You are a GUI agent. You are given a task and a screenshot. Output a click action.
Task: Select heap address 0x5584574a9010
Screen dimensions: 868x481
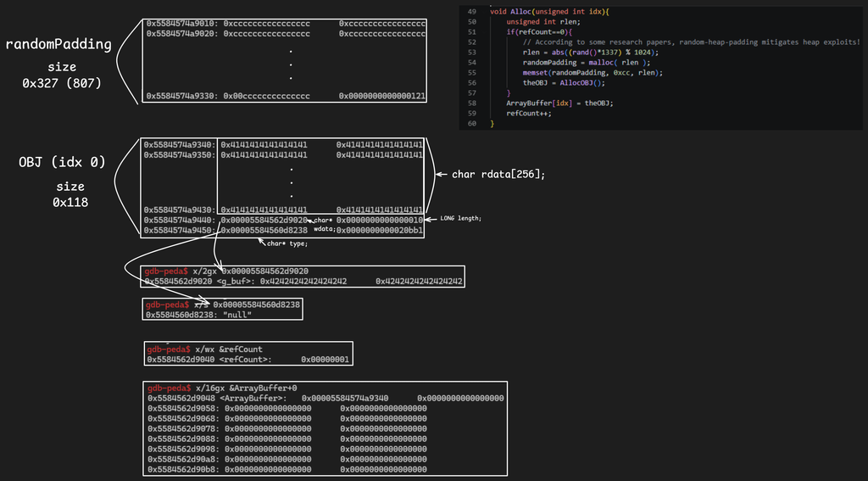click(183, 24)
